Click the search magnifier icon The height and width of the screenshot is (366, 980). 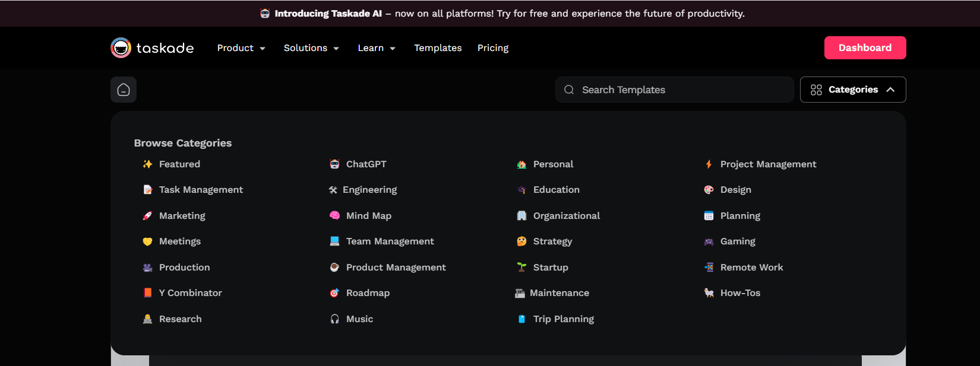click(569, 90)
